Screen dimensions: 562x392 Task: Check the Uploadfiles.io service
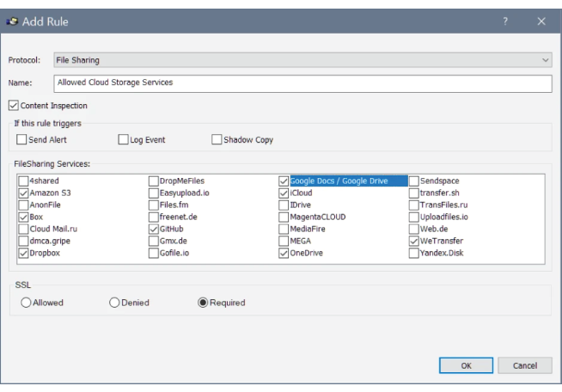tap(414, 217)
